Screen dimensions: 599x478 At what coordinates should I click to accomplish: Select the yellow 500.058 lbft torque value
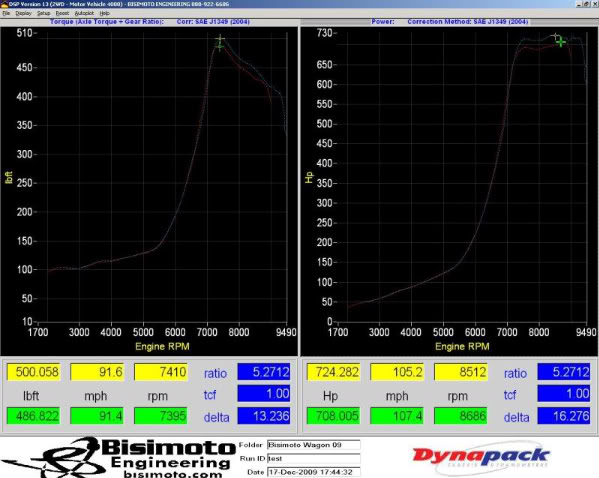[34, 372]
